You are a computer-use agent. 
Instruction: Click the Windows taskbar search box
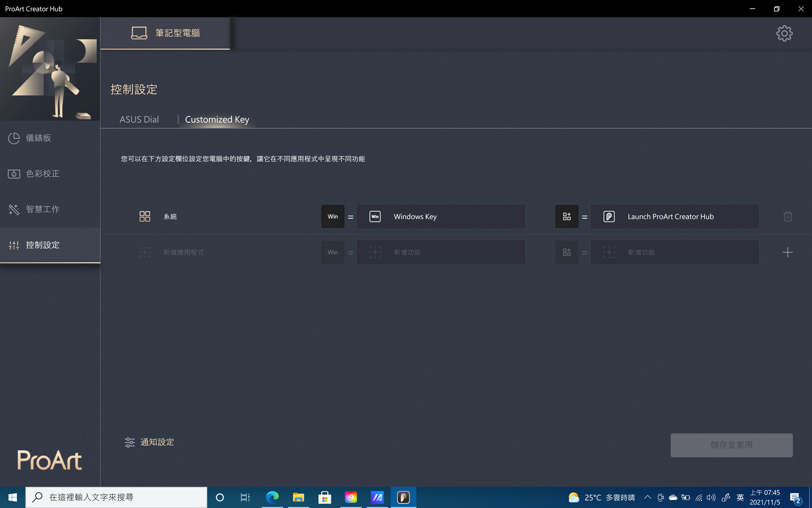(117, 497)
